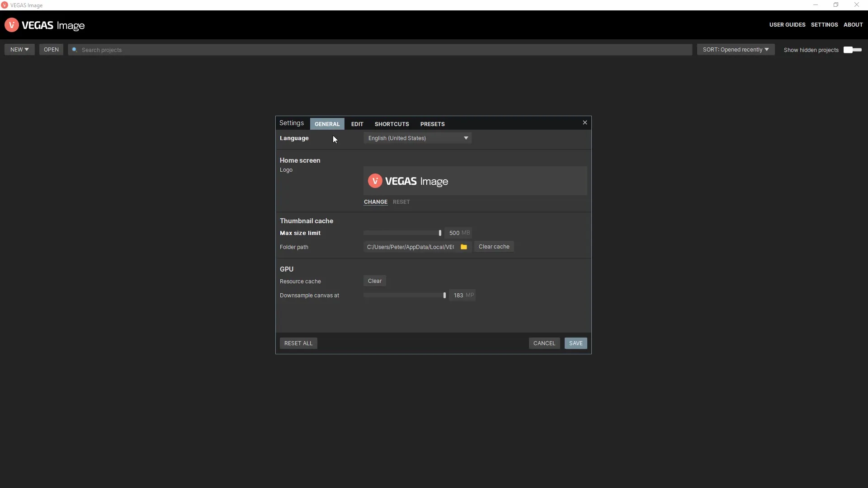Switch to the EDIT settings tab

tap(357, 124)
